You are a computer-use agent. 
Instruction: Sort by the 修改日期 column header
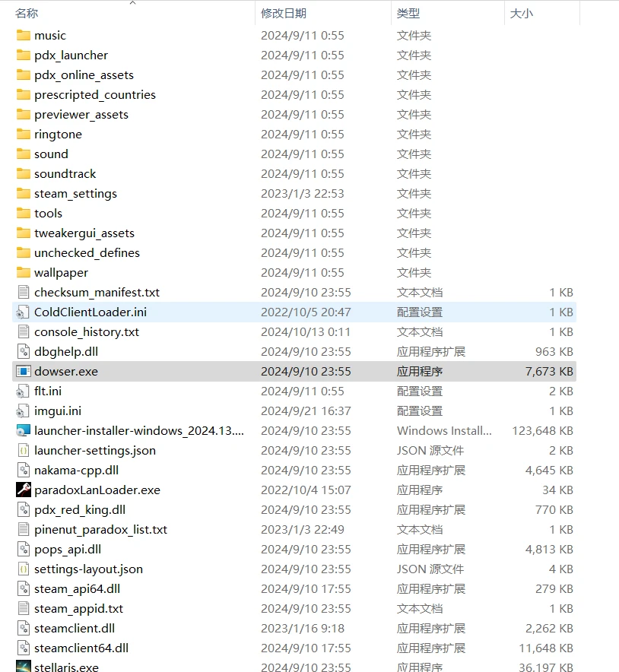click(x=284, y=13)
